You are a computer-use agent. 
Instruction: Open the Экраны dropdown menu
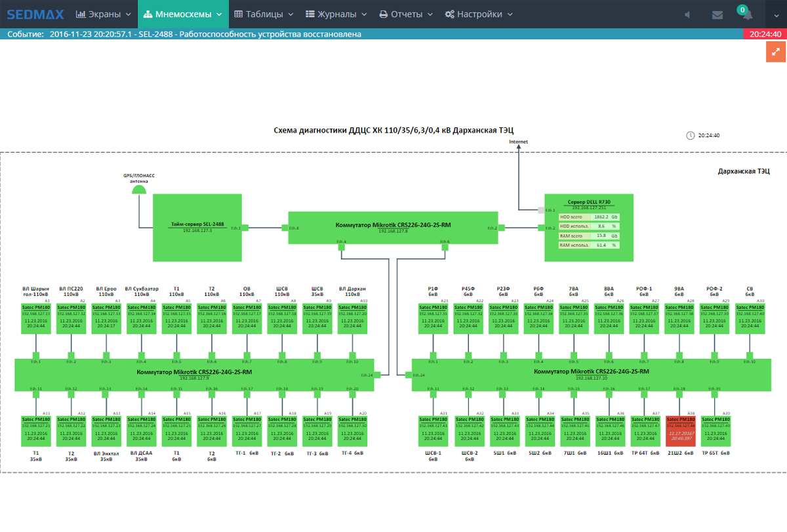coord(104,14)
